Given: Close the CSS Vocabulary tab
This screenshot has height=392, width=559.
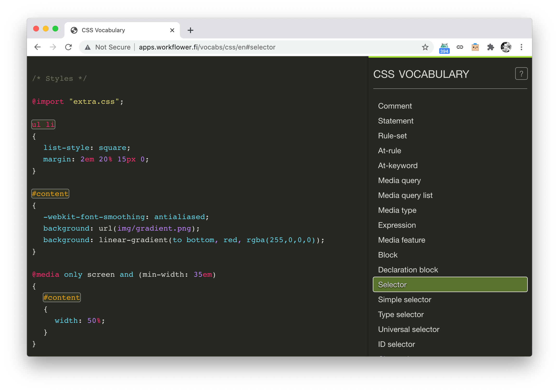Looking at the screenshot, I should [x=172, y=30].
